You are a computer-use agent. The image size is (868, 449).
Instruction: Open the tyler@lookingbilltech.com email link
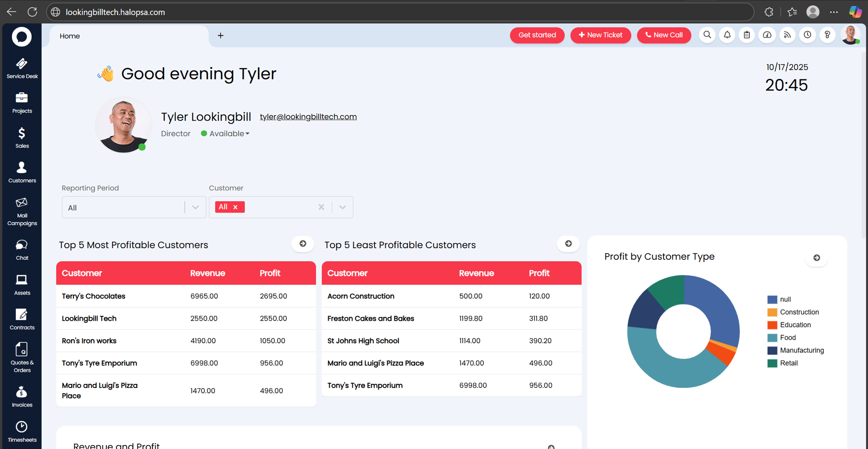308,117
